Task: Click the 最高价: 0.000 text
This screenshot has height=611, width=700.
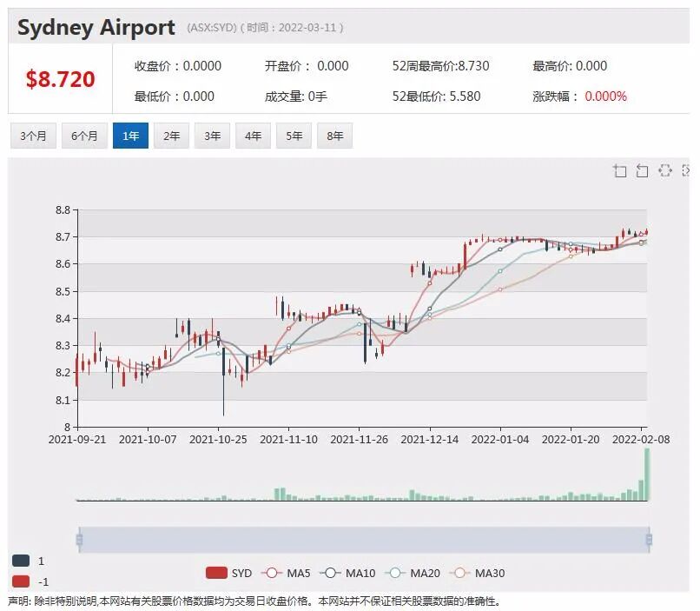Action: 570,66
